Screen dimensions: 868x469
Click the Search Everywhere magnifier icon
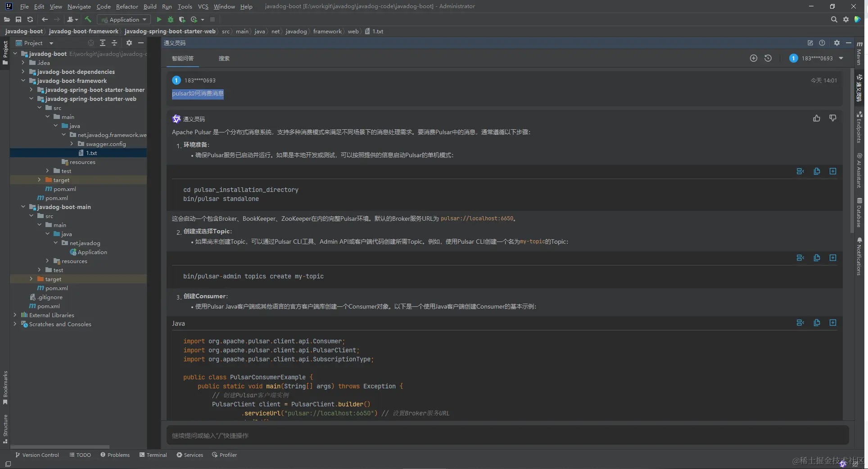point(834,19)
